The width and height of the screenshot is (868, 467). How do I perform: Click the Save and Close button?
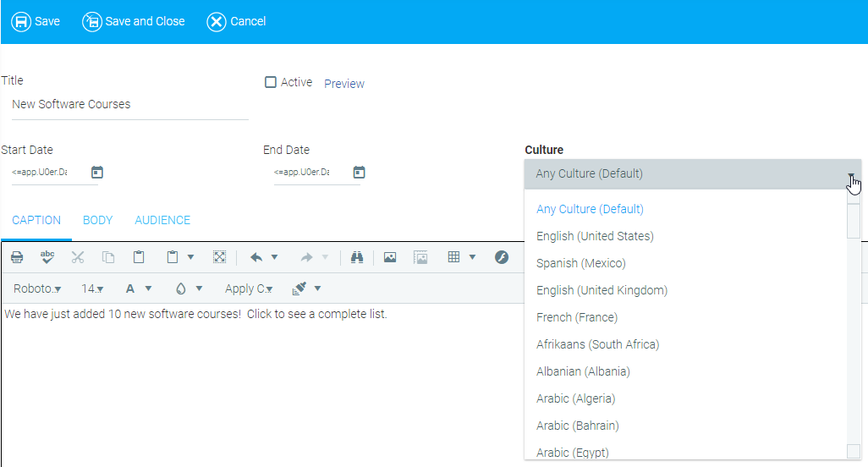point(134,21)
